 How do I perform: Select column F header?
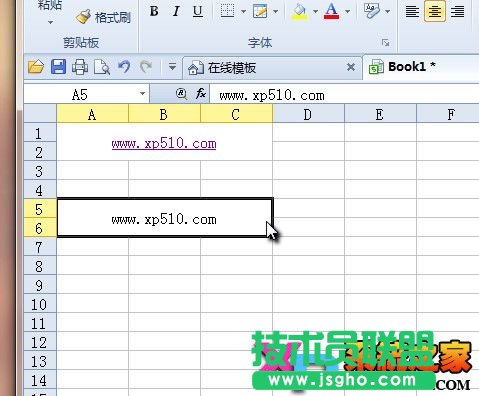tap(448, 115)
